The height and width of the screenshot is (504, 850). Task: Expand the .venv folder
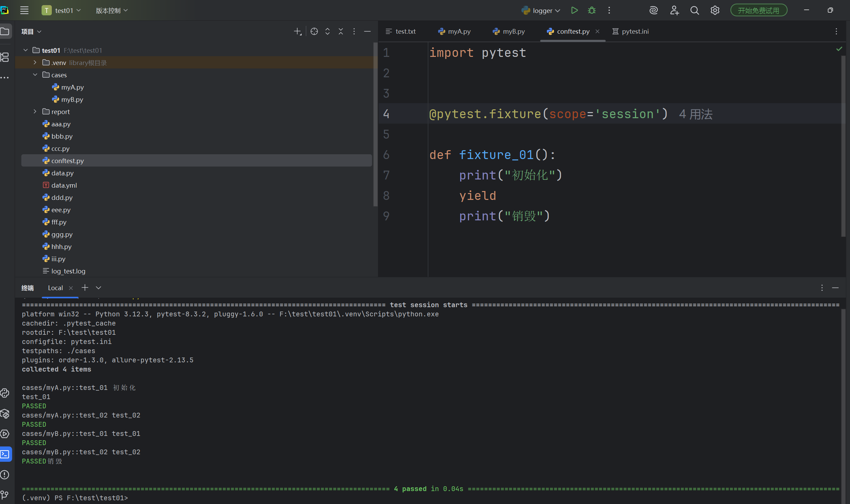[x=35, y=63]
